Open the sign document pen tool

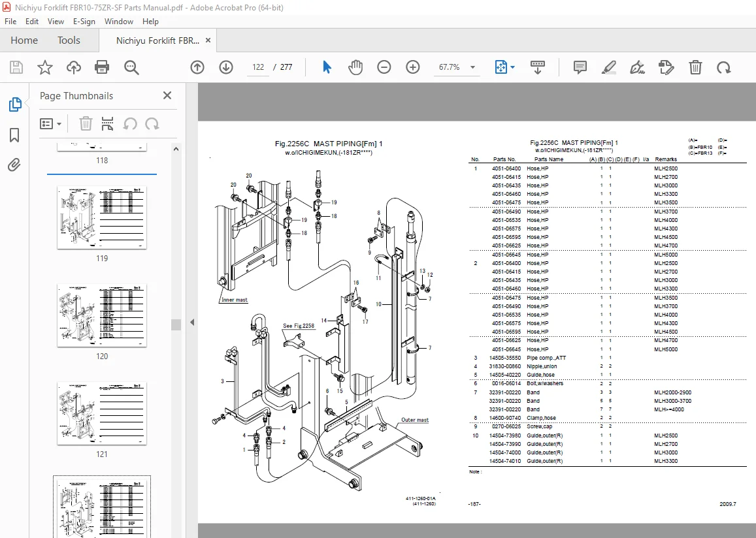tap(637, 67)
